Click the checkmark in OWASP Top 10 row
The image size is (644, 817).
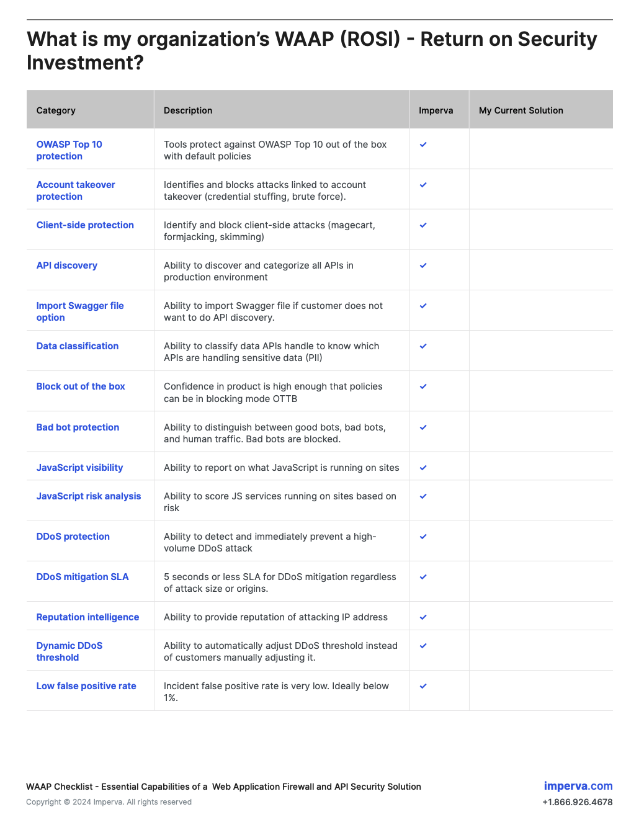pos(423,145)
